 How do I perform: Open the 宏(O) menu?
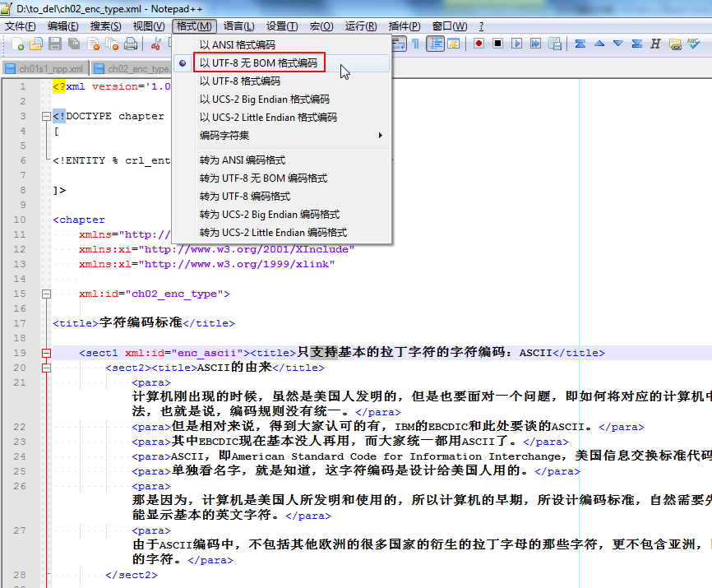tap(321, 26)
